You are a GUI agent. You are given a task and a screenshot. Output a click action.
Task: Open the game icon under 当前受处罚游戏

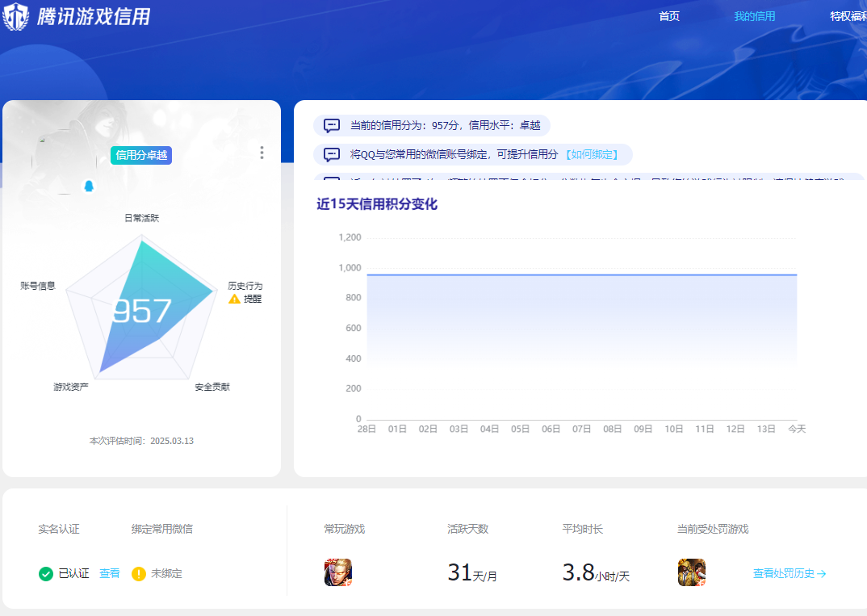coord(692,572)
